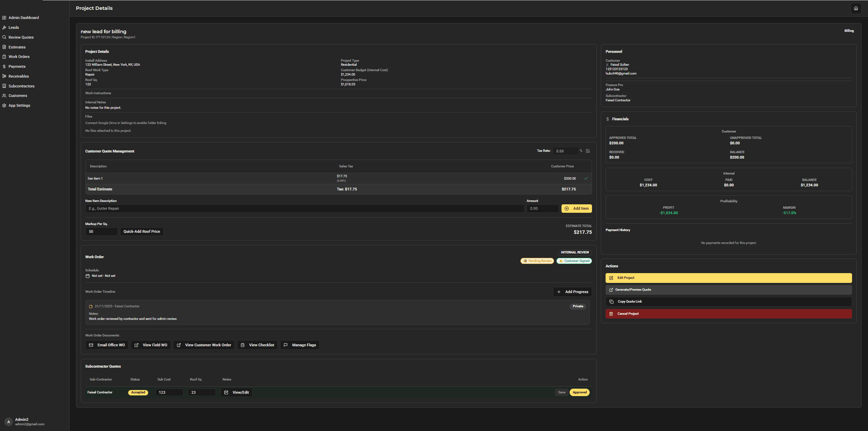Image resolution: width=868 pixels, height=431 pixels.
Task: Click the Approved button for Faisal Contractor
Action: click(x=579, y=392)
